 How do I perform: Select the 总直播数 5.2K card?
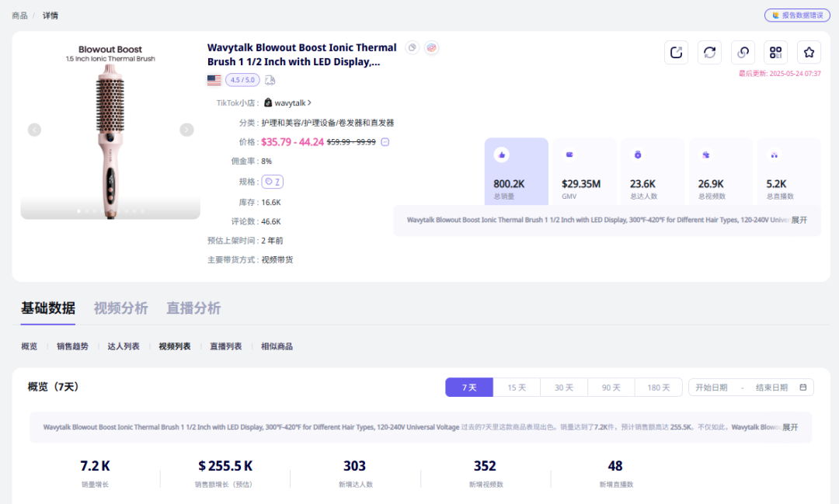[x=789, y=171]
